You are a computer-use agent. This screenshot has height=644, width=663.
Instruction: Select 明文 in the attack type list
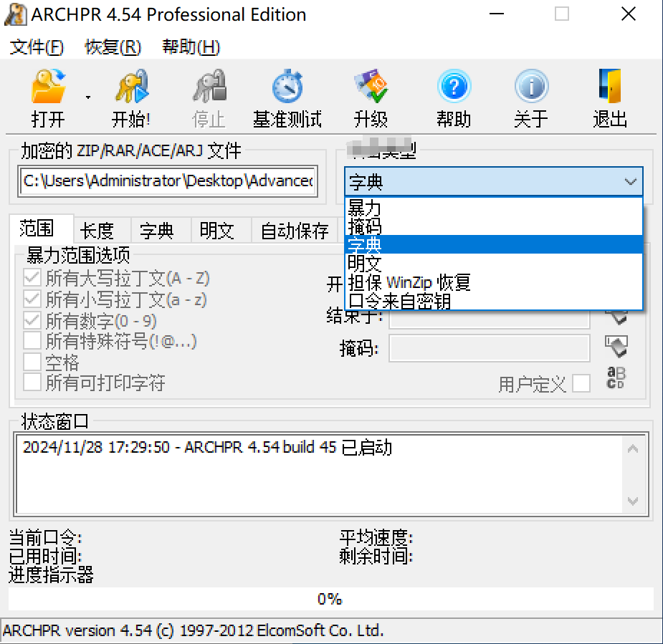pyautogui.click(x=494, y=264)
